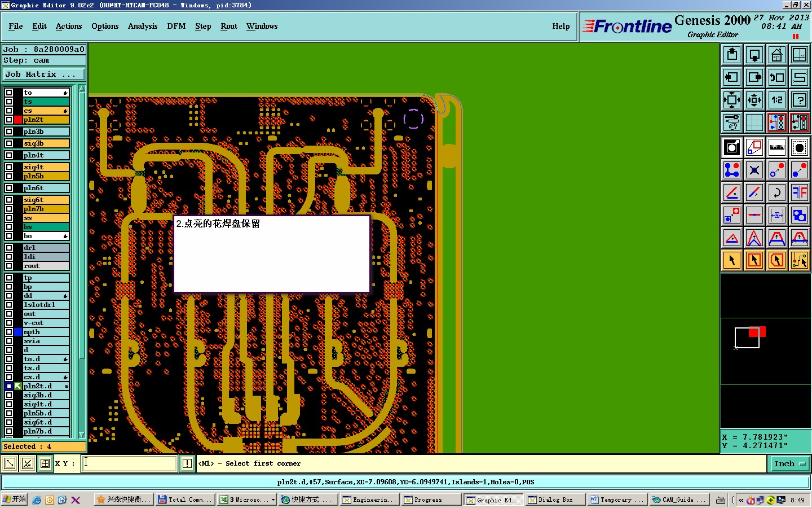Toggle checkbox for layer rout

coord(9,266)
